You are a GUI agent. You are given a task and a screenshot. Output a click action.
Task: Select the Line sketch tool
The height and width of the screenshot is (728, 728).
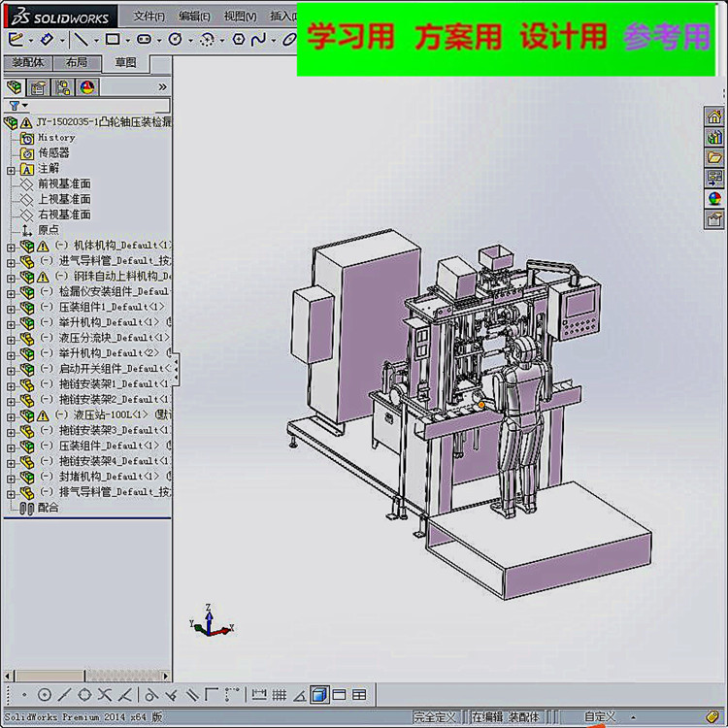(x=82, y=40)
